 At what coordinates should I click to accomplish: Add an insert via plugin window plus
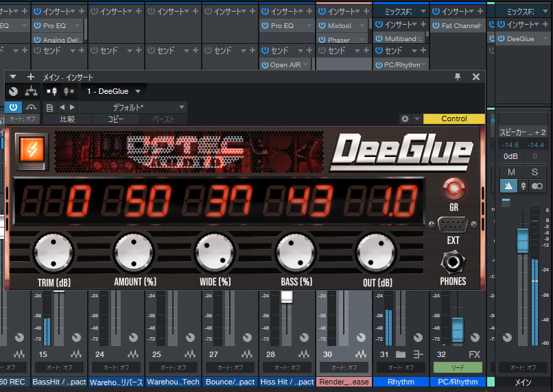pos(31,77)
